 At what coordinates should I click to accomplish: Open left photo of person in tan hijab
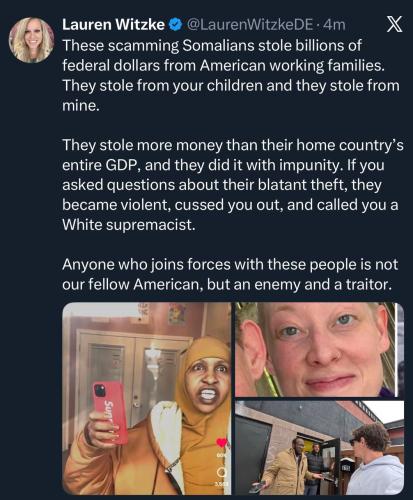point(147,398)
